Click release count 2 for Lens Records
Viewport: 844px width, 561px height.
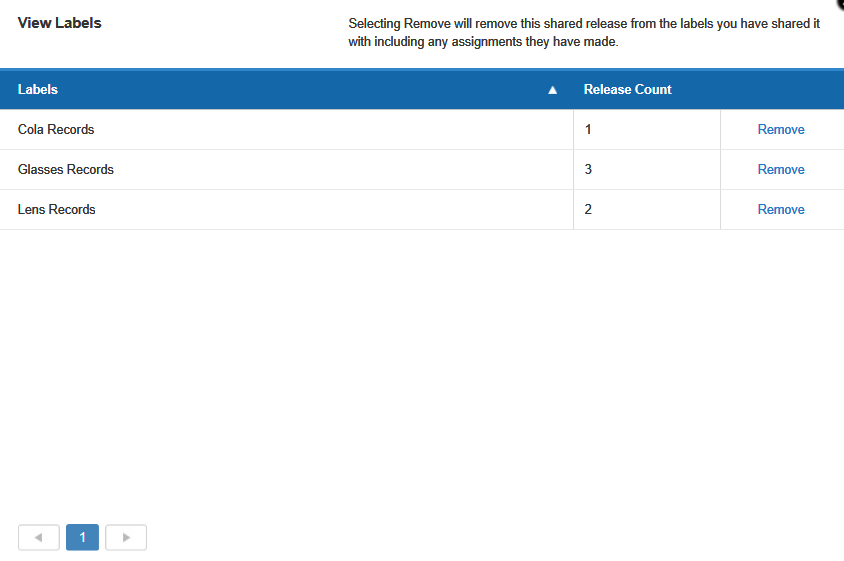[588, 209]
